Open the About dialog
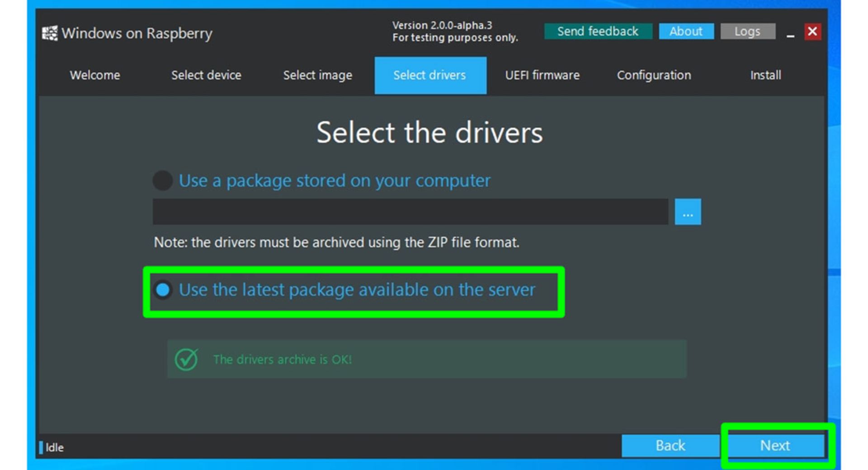868x470 pixels. [x=686, y=31]
